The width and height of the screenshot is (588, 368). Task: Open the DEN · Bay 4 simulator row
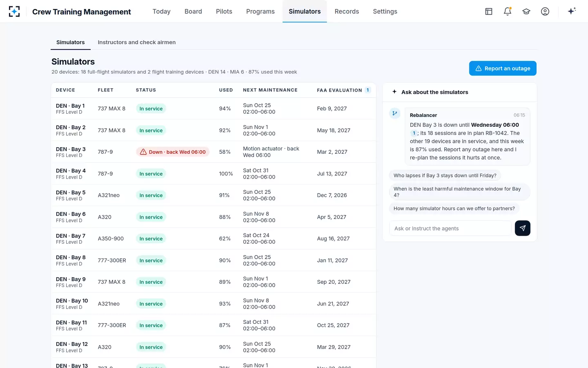[214, 174]
